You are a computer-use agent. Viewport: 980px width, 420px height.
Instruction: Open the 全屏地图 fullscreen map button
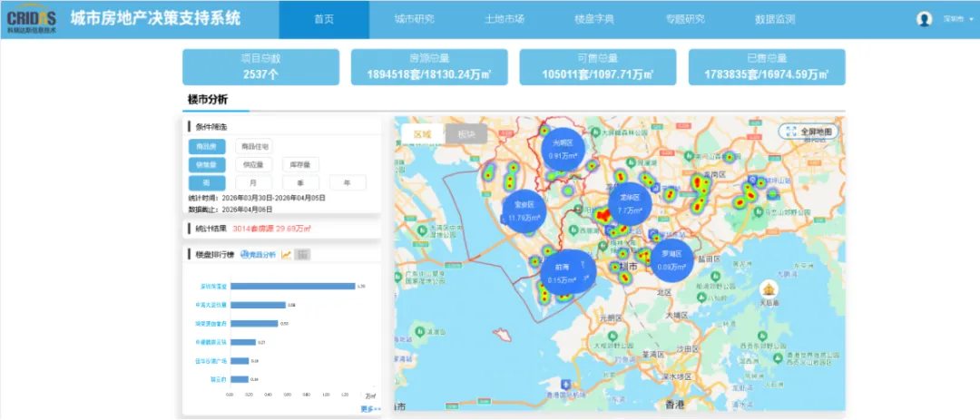point(808,132)
